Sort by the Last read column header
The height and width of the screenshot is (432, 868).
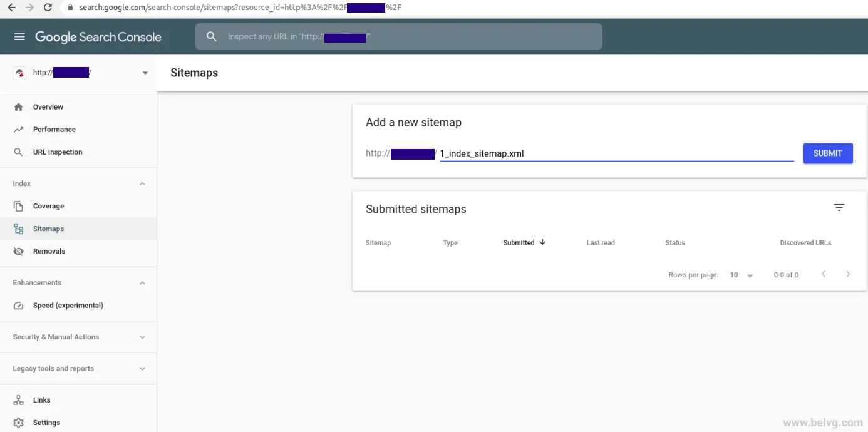click(x=601, y=243)
